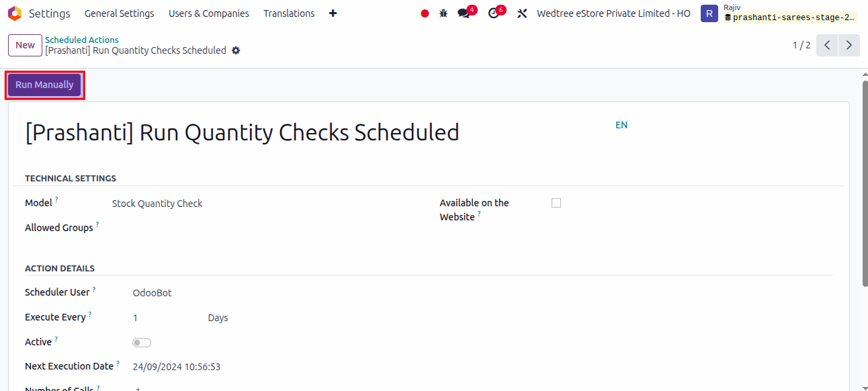Screen dimensions: 868x391
Task: Open the debug bug icon menu
Action: click(x=443, y=13)
